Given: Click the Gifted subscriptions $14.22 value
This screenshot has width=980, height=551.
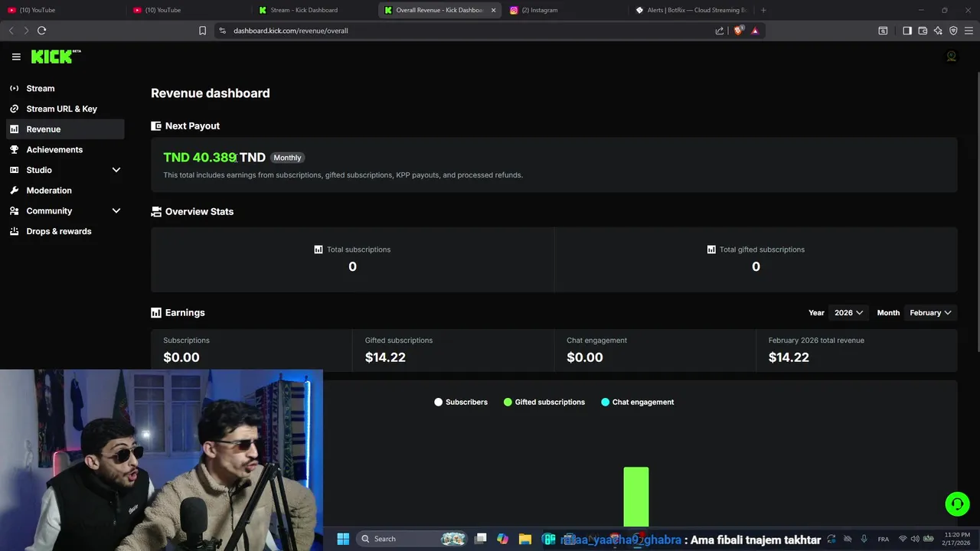Looking at the screenshot, I should tap(385, 357).
